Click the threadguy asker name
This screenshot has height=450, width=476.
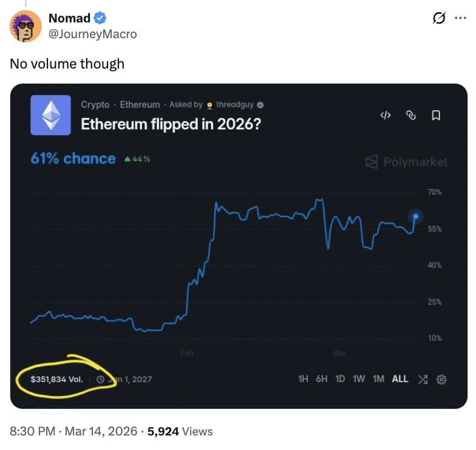pyautogui.click(x=235, y=104)
